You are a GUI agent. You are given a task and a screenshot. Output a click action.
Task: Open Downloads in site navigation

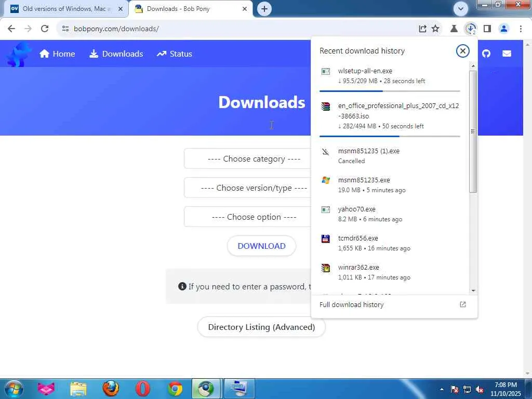tap(116, 54)
